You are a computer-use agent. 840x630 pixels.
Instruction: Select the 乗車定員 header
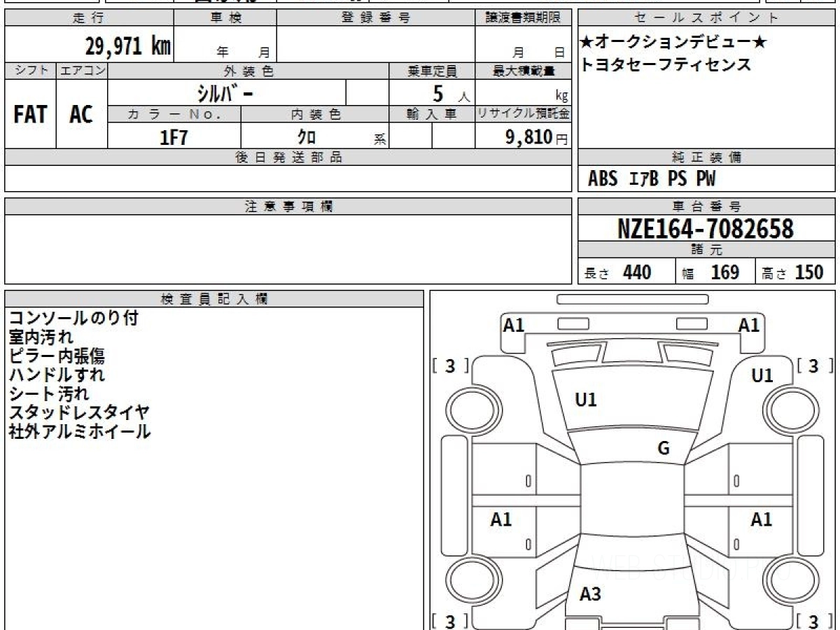[432, 71]
